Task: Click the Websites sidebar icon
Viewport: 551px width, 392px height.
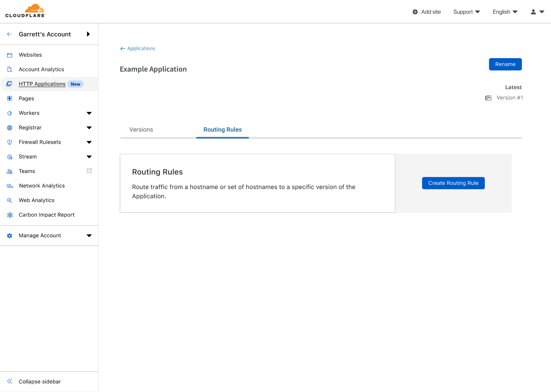Action: 10,55
